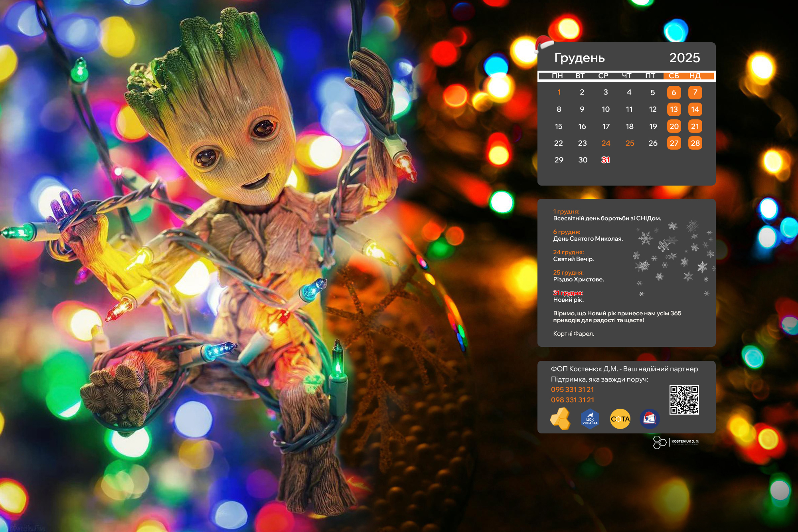Click the QR code image

point(684,399)
